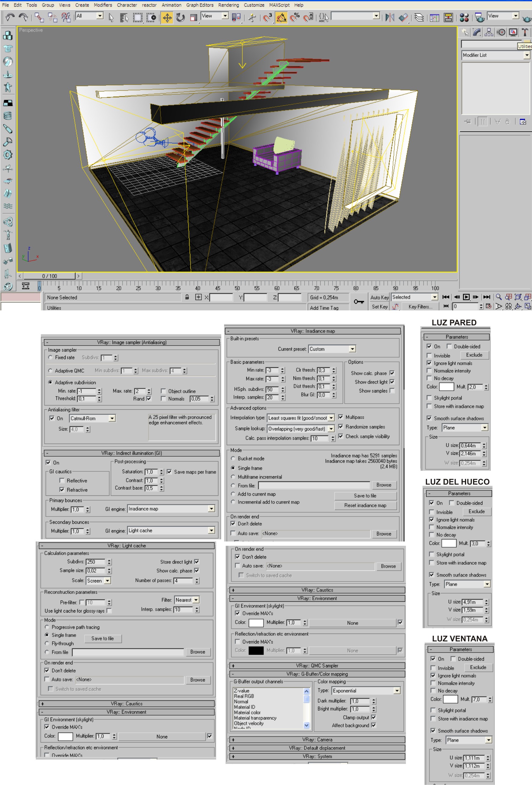532x785 pixels.
Task: Pick the Select Object arrow tool
Action: [x=111, y=17]
